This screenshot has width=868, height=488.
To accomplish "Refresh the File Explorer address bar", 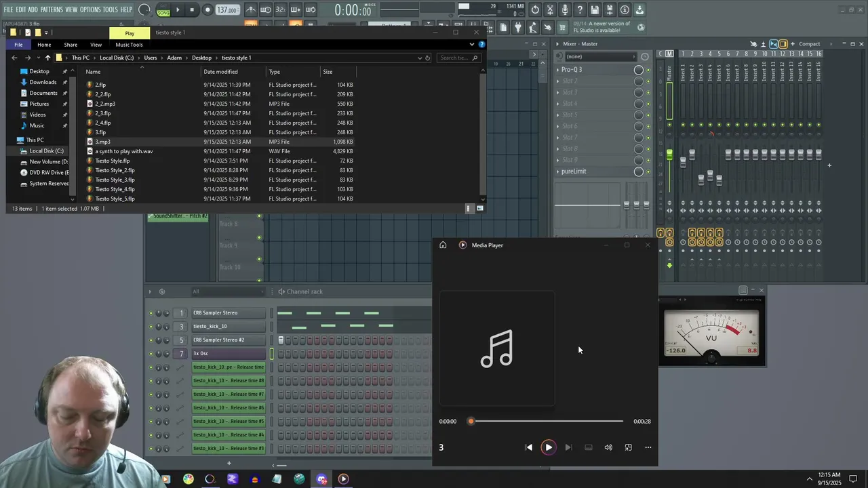I will click(427, 58).
